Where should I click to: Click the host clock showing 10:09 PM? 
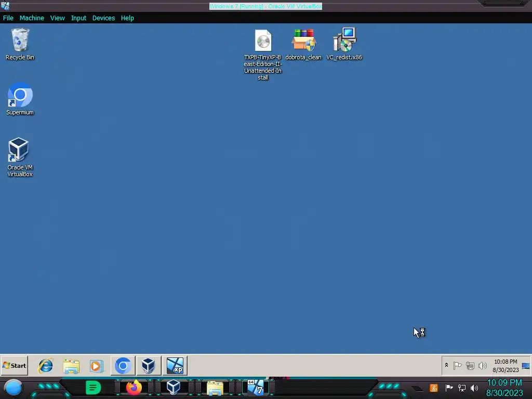[504, 388]
